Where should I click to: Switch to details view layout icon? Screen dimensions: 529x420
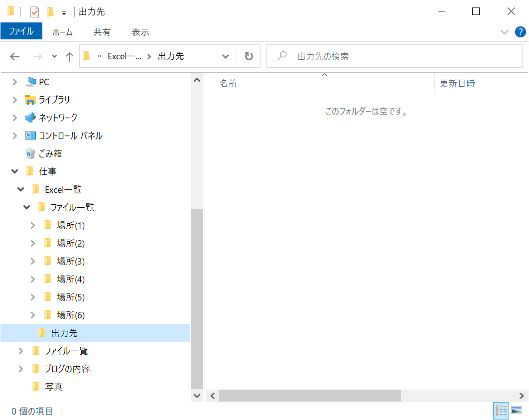[x=501, y=411]
